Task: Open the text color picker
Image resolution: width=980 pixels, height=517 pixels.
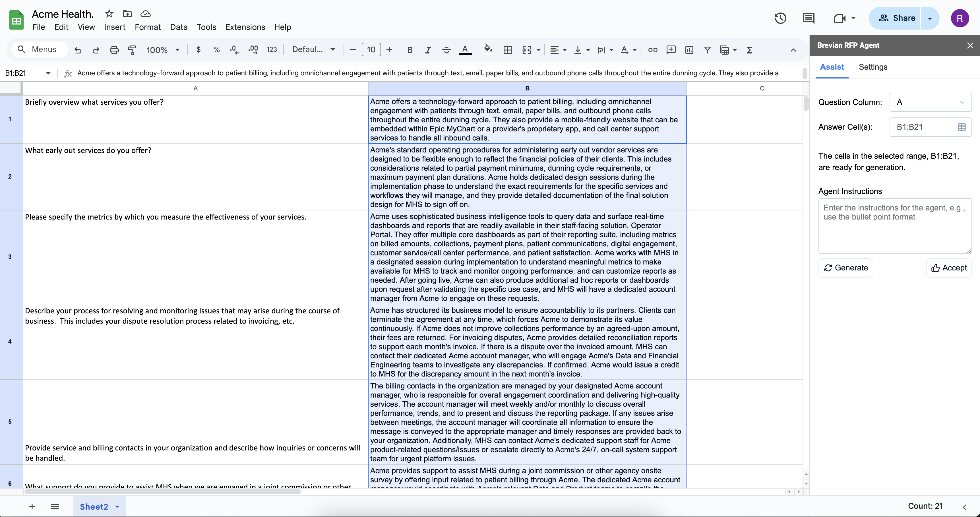Action: [x=465, y=50]
